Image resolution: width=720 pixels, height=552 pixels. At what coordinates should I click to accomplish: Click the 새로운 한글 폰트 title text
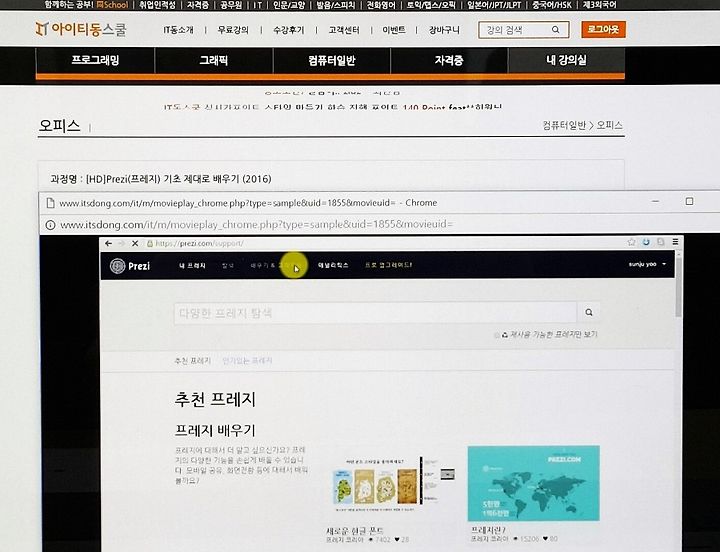coord(354,531)
